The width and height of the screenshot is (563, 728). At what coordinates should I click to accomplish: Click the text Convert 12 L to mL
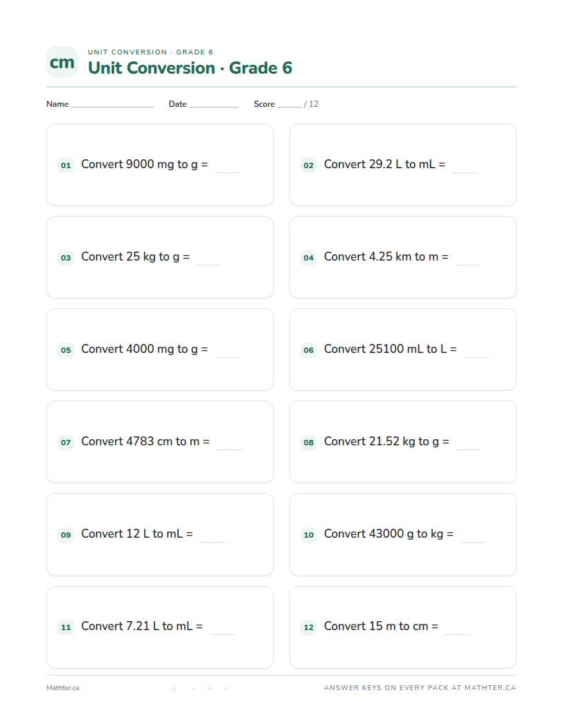point(132,534)
